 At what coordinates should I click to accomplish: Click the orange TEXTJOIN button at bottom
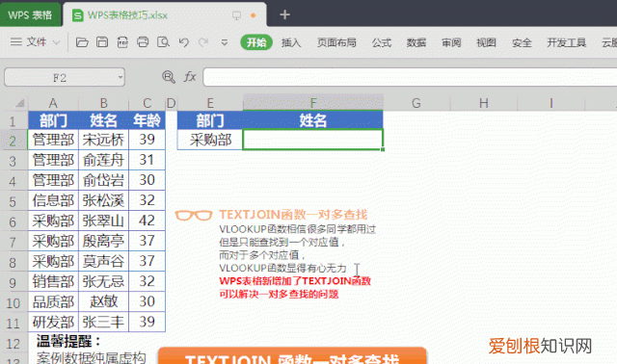pos(292,355)
